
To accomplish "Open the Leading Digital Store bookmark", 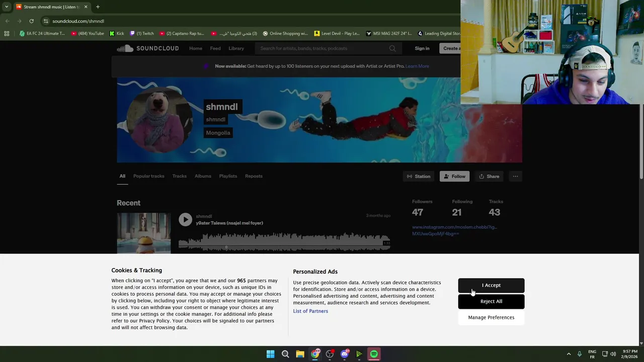I will [x=439, y=34].
